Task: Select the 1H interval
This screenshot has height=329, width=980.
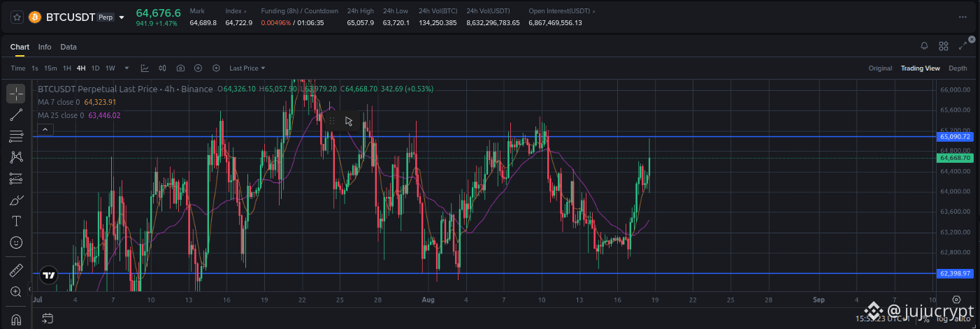Action: (x=67, y=68)
